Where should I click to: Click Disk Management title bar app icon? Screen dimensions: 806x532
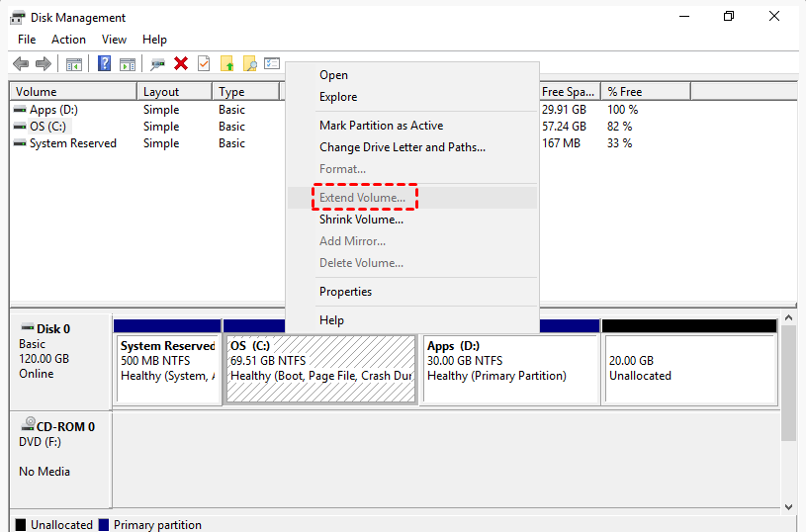(x=18, y=18)
